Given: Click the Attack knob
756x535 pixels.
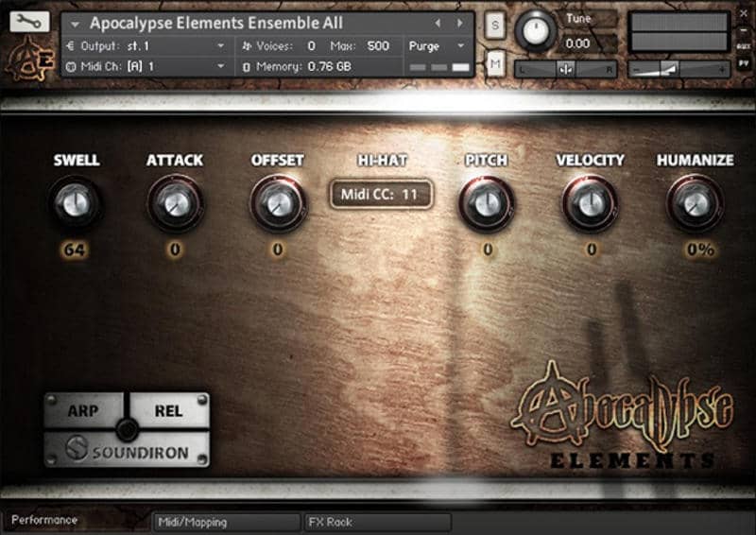Looking at the screenshot, I should click(175, 203).
